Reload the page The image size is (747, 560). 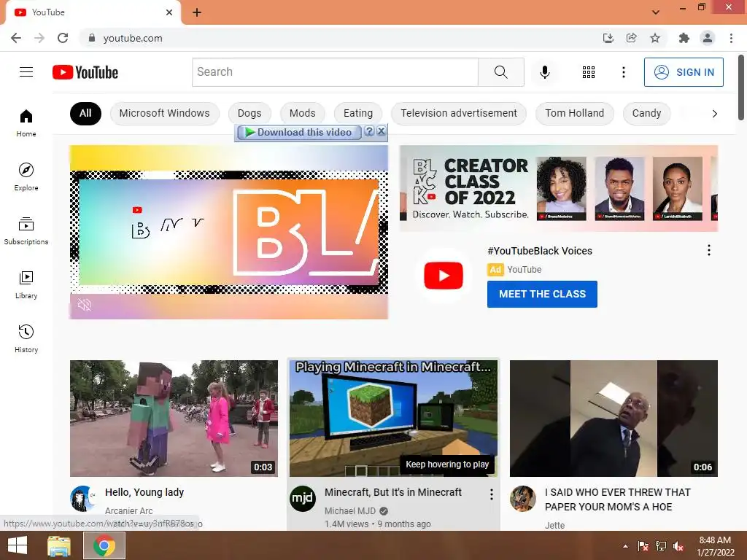(x=63, y=38)
